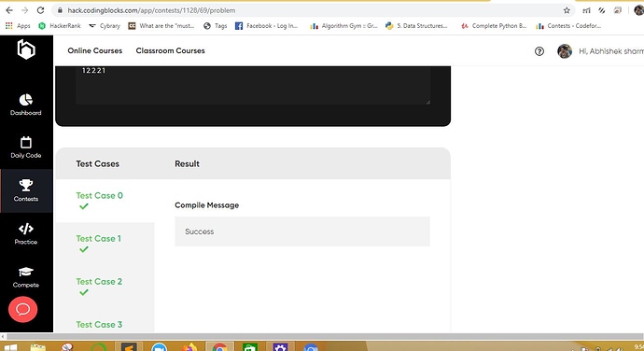Click the 'Result' column header
This screenshot has width=644, height=351.
coord(187,163)
